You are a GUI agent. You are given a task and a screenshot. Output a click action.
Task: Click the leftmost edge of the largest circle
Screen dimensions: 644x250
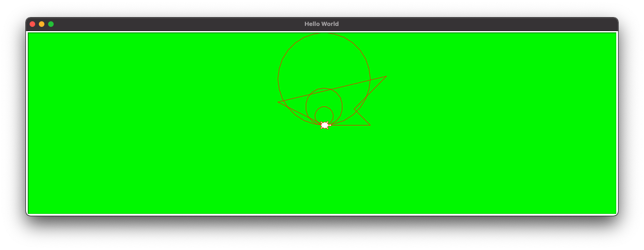coord(278,79)
